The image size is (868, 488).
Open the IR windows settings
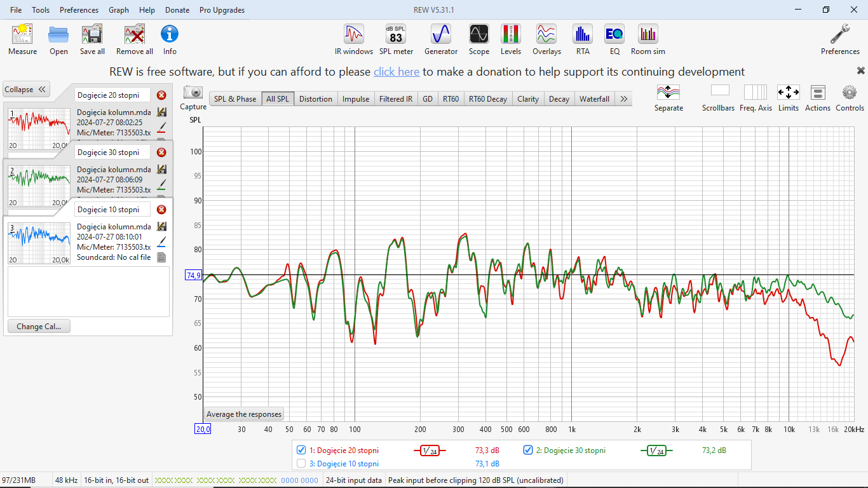point(354,39)
